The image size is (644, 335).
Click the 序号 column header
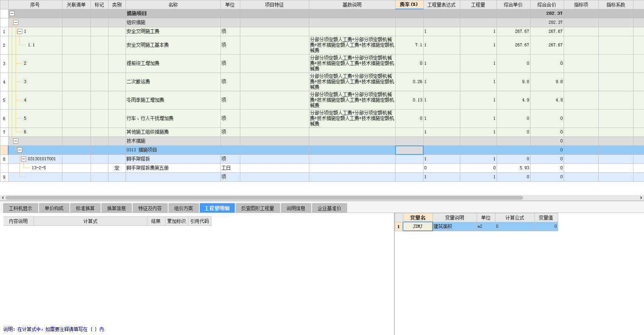(x=35, y=5)
